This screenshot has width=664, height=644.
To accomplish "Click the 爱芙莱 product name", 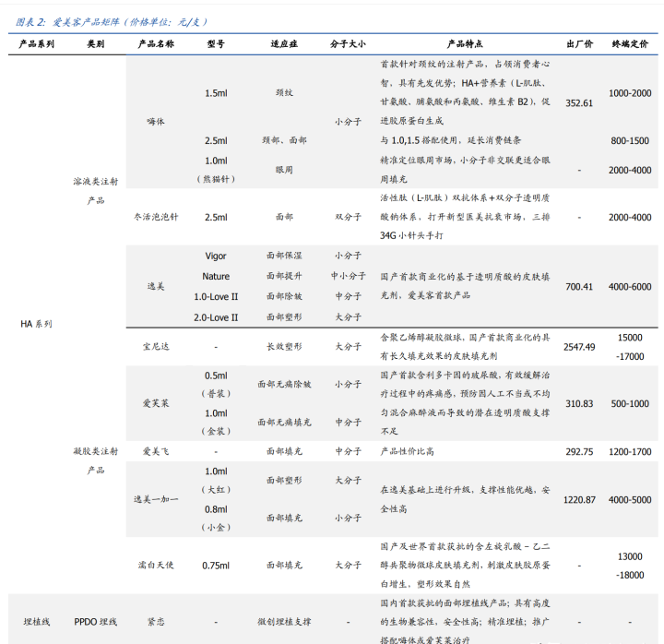I will [156, 403].
